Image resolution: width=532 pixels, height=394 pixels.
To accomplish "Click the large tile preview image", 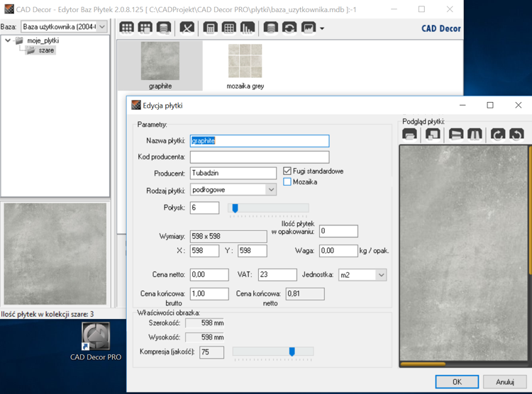I will 464,253.
